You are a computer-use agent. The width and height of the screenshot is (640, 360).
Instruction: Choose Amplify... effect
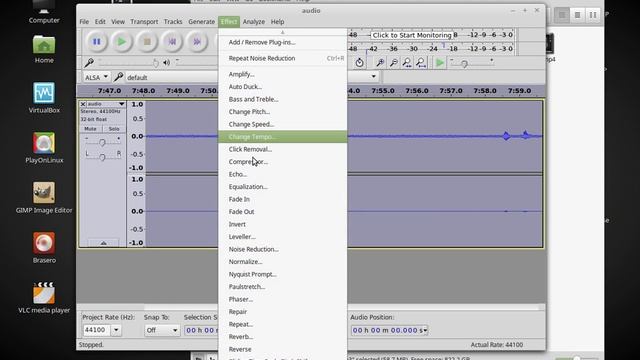[283, 74]
